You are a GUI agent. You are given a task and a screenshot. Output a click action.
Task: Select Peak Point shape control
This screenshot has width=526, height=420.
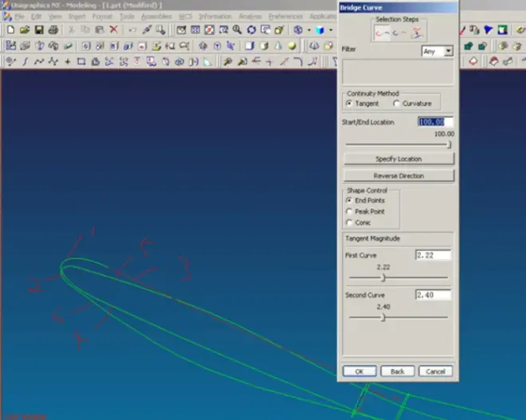tap(365, 212)
